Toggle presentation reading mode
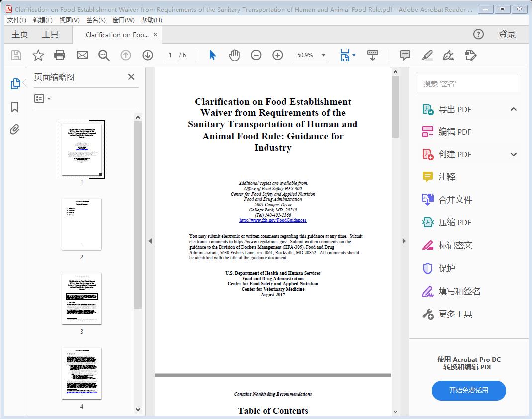 pyautogui.click(x=373, y=55)
